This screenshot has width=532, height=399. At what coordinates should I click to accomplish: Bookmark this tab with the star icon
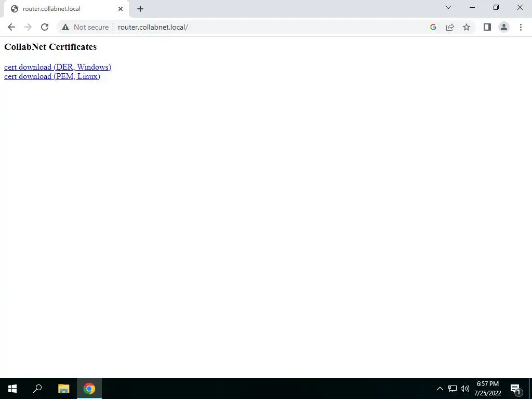click(467, 27)
